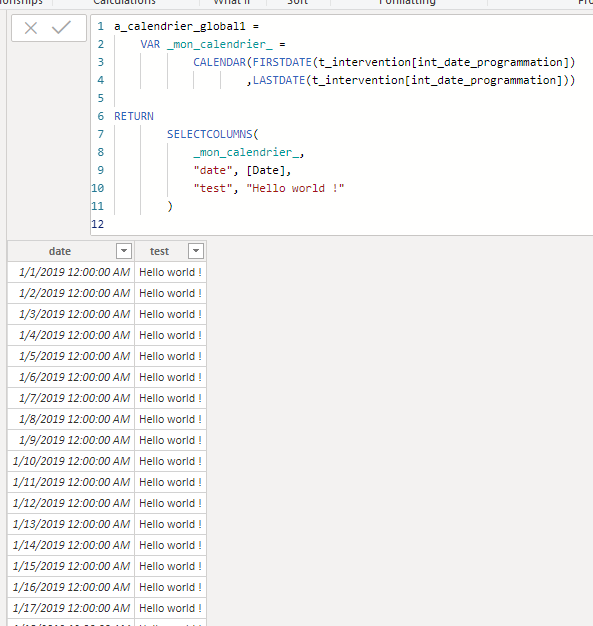The image size is (593, 626).
Task: Select Hello world cell in 1/10/2019 row
Action: [x=171, y=461]
